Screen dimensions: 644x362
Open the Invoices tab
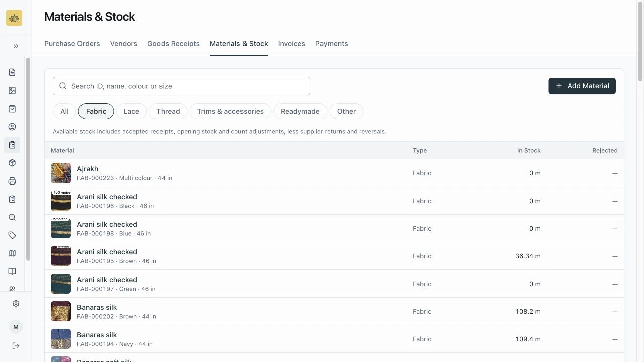[x=292, y=44]
